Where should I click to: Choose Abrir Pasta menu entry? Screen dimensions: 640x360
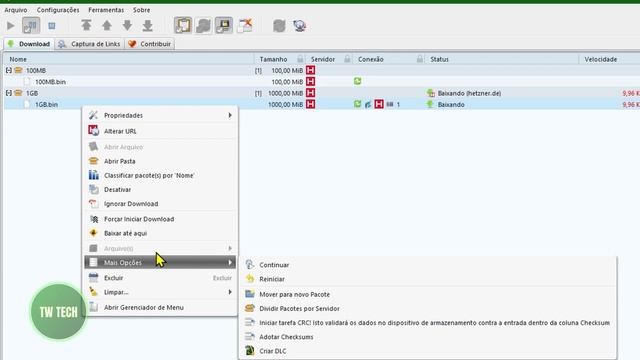pyautogui.click(x=160, y=161)
